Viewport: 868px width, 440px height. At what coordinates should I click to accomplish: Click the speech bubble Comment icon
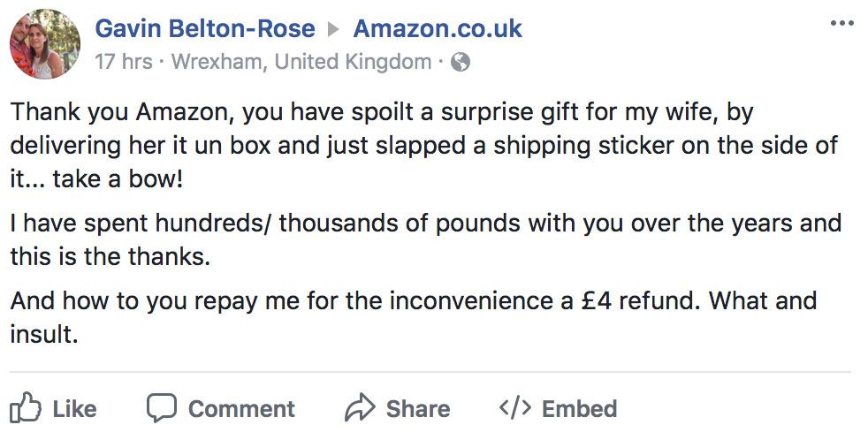coord(162,408)
